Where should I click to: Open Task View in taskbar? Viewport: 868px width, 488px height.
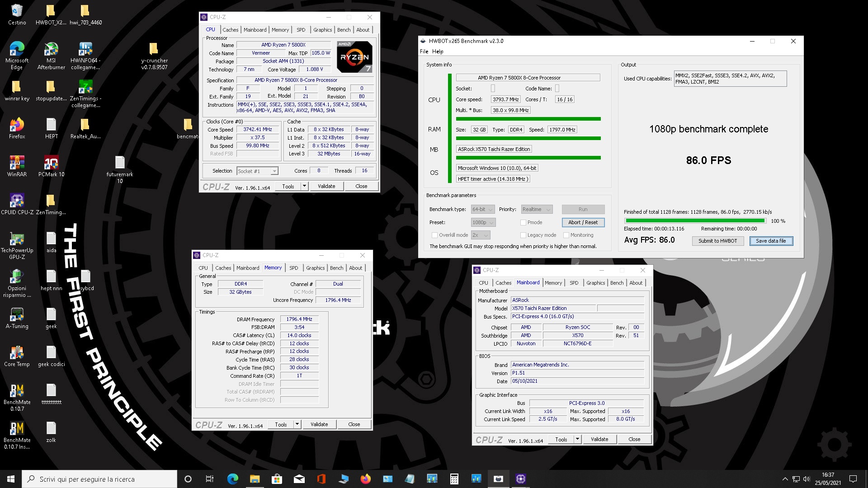(x=209, y=479)
